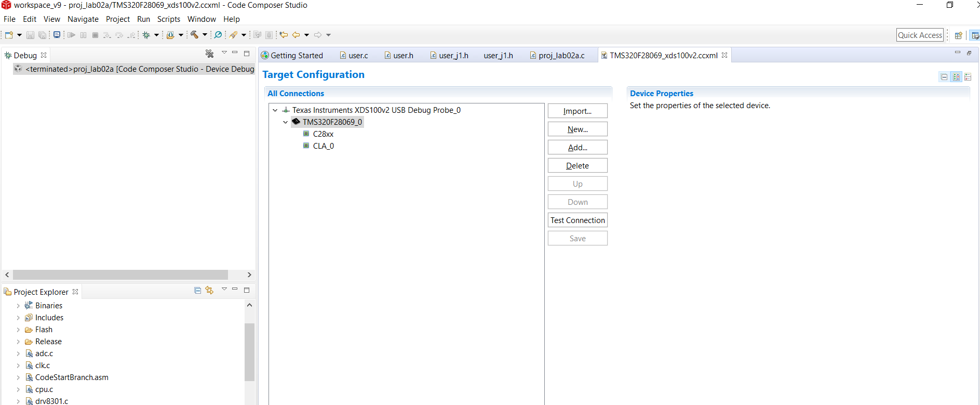Toggle Link with Editor in Project Explorer
The height and width of the screenshot is (405, 980).
point(209,290)
